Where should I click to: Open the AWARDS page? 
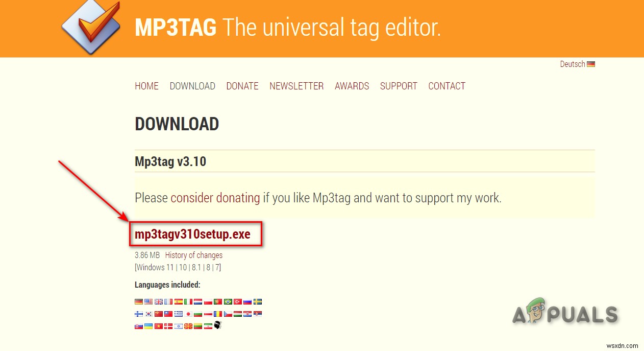[x=352, y=86]
